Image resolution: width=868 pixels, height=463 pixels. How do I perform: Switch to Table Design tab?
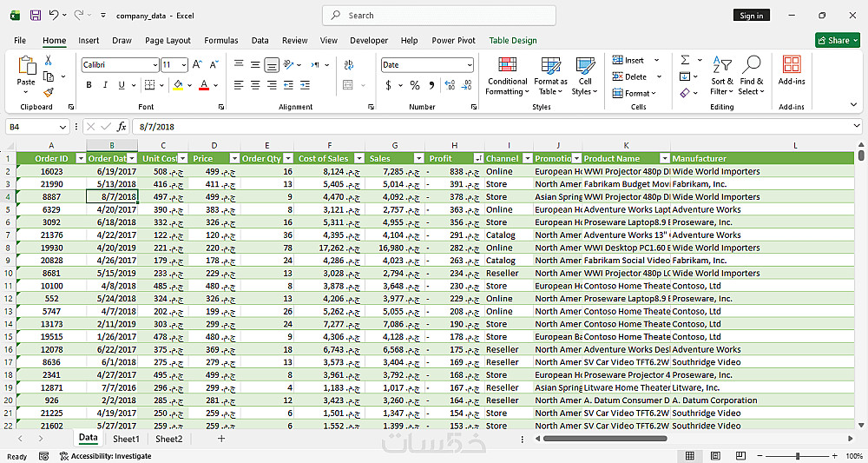pos(513,41)
